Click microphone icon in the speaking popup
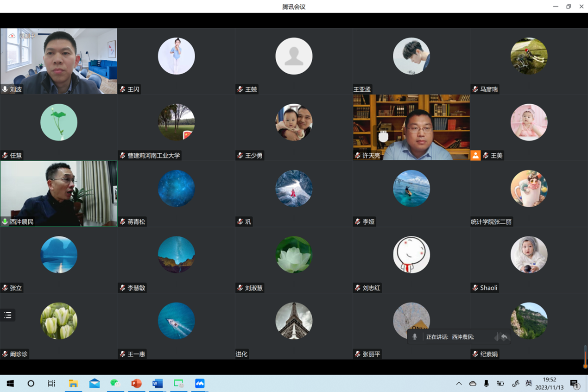588x392 pixels. [415, 337]
